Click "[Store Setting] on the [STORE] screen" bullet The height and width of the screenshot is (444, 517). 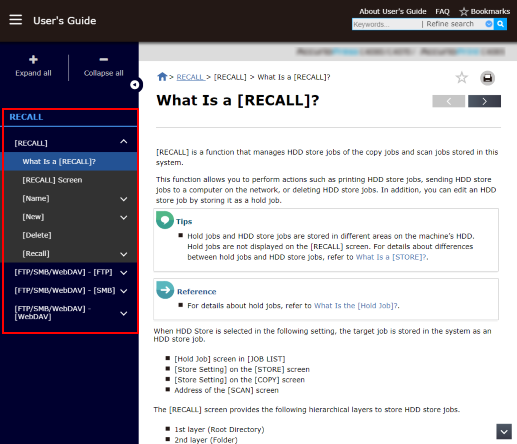tap(242, 369)
